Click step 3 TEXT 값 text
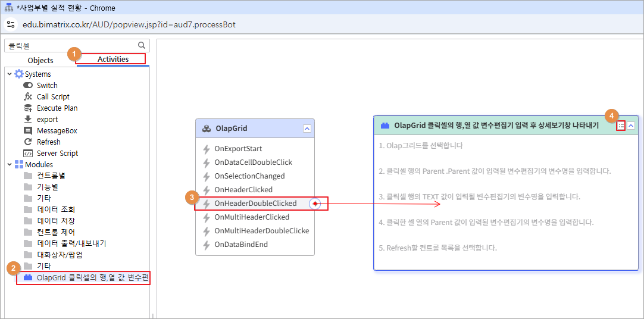The image size is (644, 319). (x=479, y=196)
